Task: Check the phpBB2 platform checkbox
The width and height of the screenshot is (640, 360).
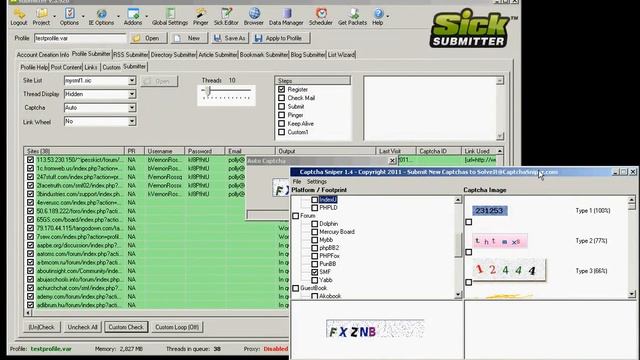Action: tap(315, 248)
